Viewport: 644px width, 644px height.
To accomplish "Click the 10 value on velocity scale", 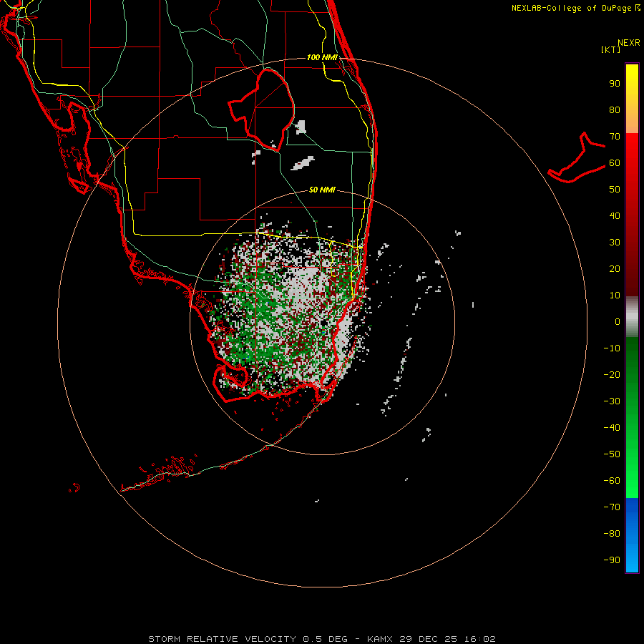I will 615,296.
